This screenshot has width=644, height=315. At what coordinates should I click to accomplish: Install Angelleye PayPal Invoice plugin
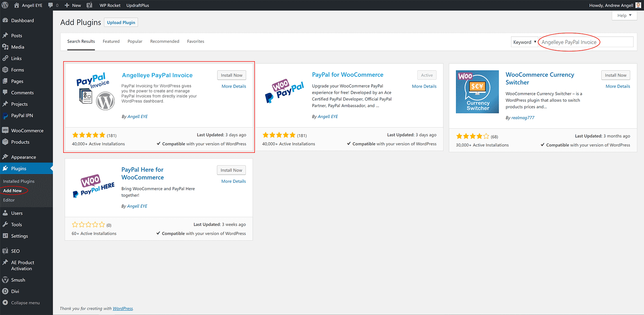[231, 75]
